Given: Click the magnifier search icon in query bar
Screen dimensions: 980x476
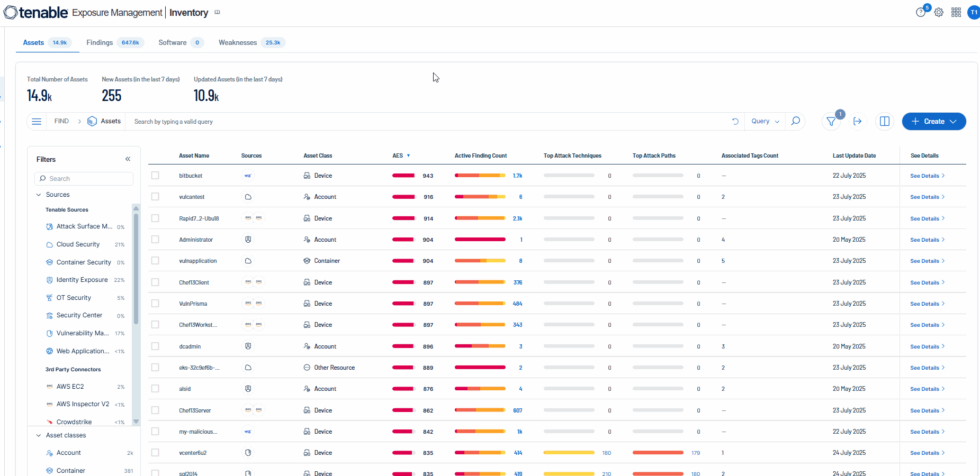Looking at the screenshot, I should [795, 121].
